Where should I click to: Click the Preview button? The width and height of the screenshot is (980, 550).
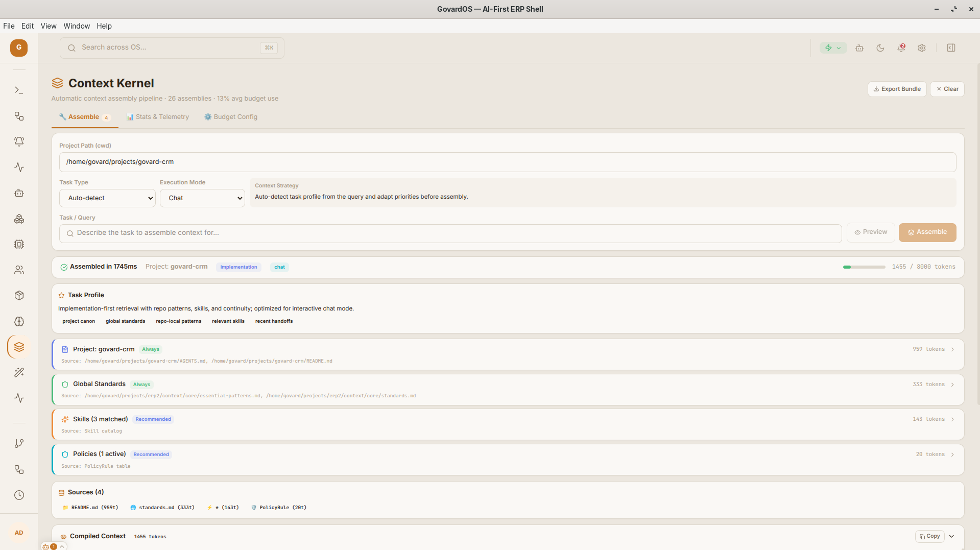click(x=871, y=232)
